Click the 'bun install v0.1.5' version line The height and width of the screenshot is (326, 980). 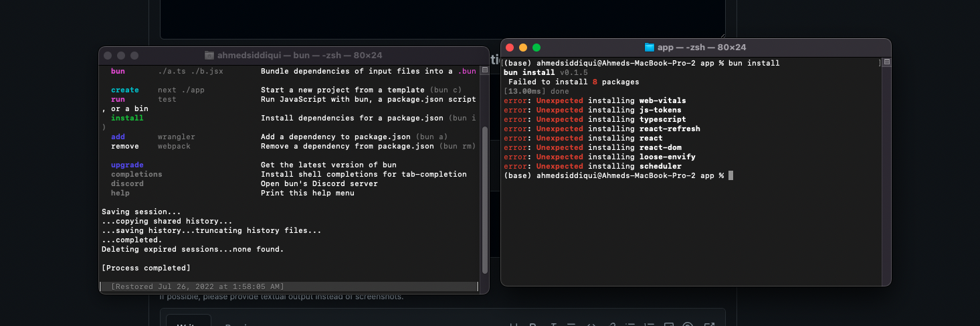[545, 72]
